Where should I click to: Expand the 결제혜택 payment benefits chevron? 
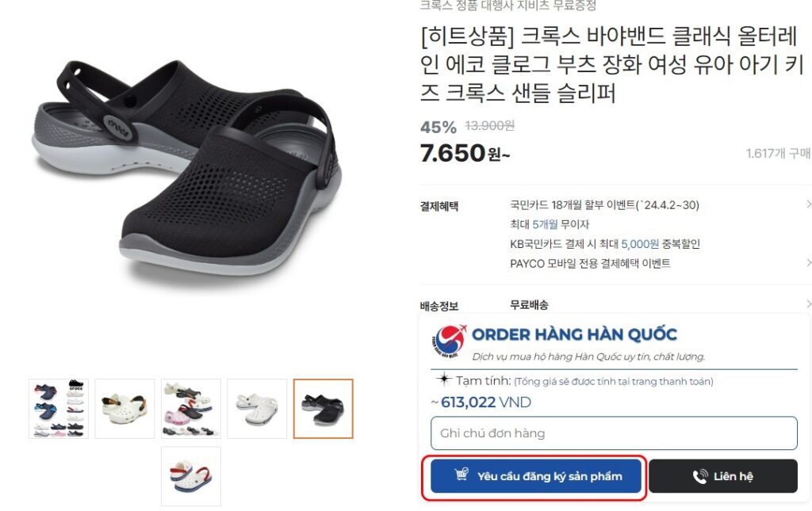coord(808,204)
